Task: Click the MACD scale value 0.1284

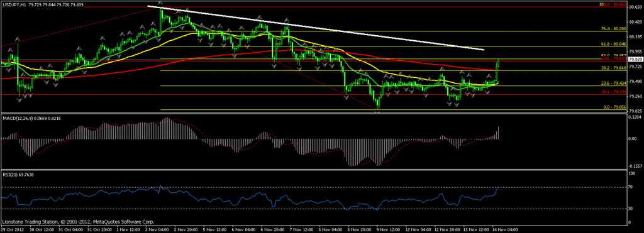Action: click(x=635, y=117)
